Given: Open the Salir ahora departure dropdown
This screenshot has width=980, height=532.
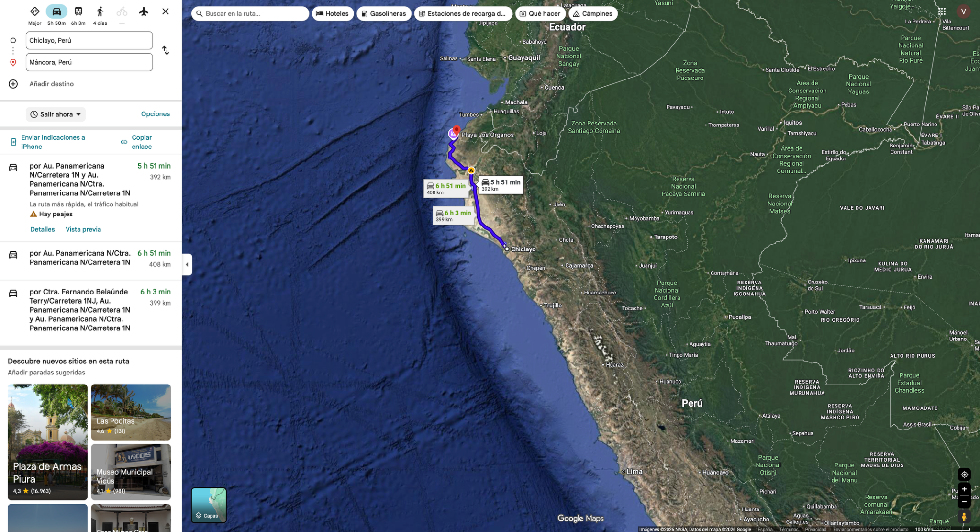Looking at the screenshot, I should (56, 114).
